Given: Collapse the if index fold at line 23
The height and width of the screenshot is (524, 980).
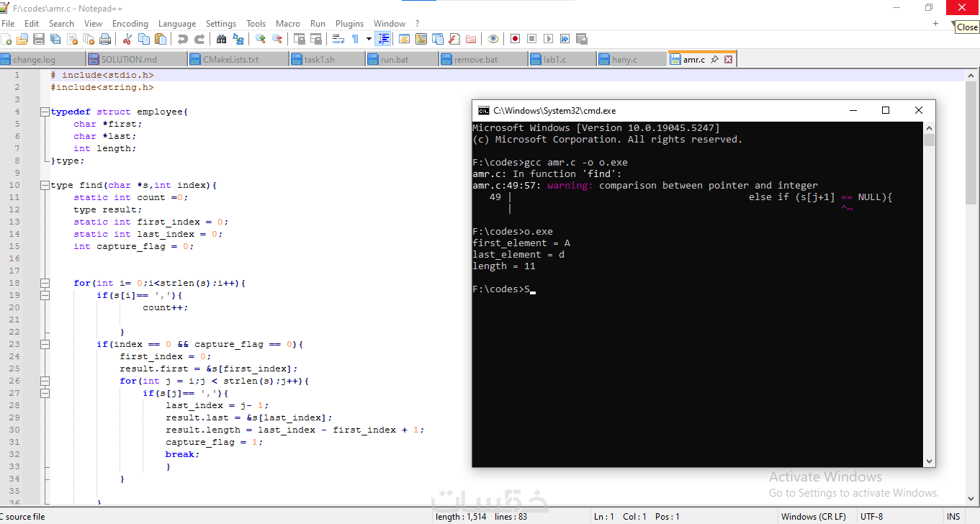Looking at the screenshot, I should 45,344.
